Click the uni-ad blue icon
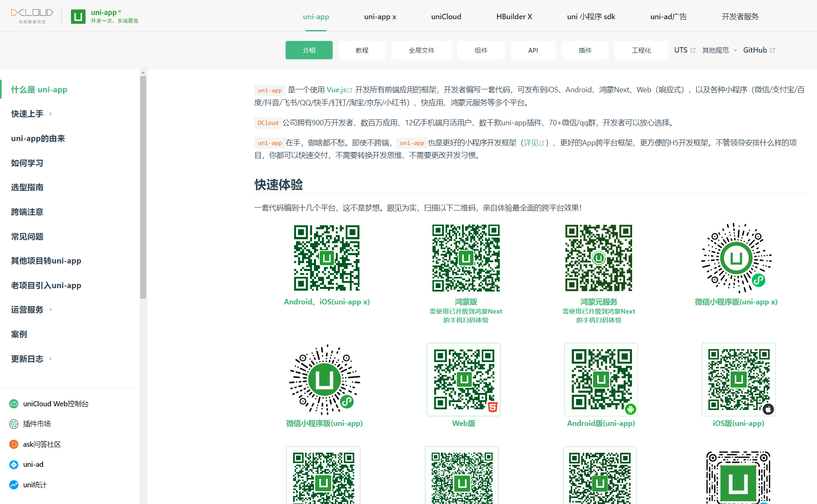 pos(14,464)
